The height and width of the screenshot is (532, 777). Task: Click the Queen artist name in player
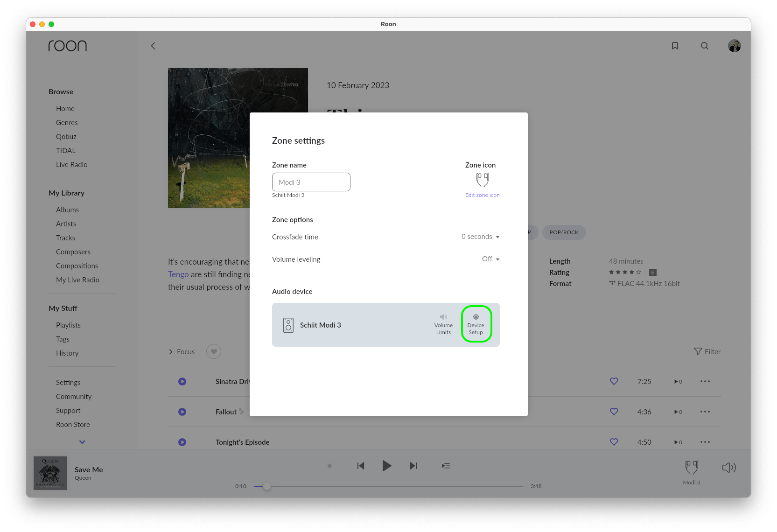pos(83,478)
